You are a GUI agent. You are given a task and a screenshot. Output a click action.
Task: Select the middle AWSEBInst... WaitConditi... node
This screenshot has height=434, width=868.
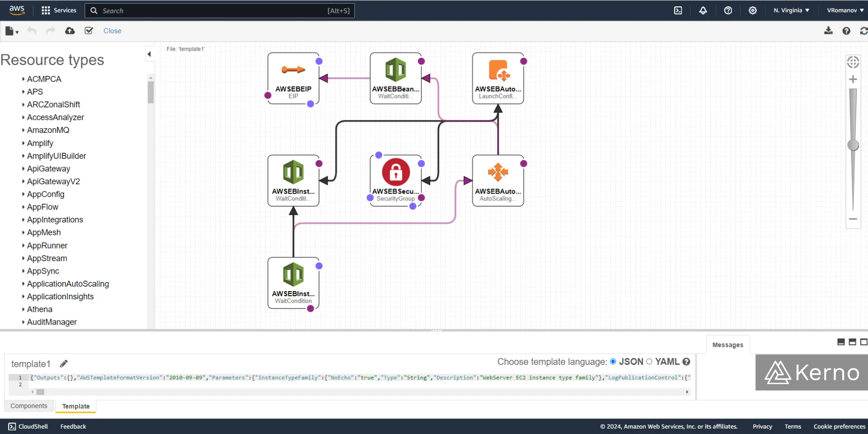293,181
